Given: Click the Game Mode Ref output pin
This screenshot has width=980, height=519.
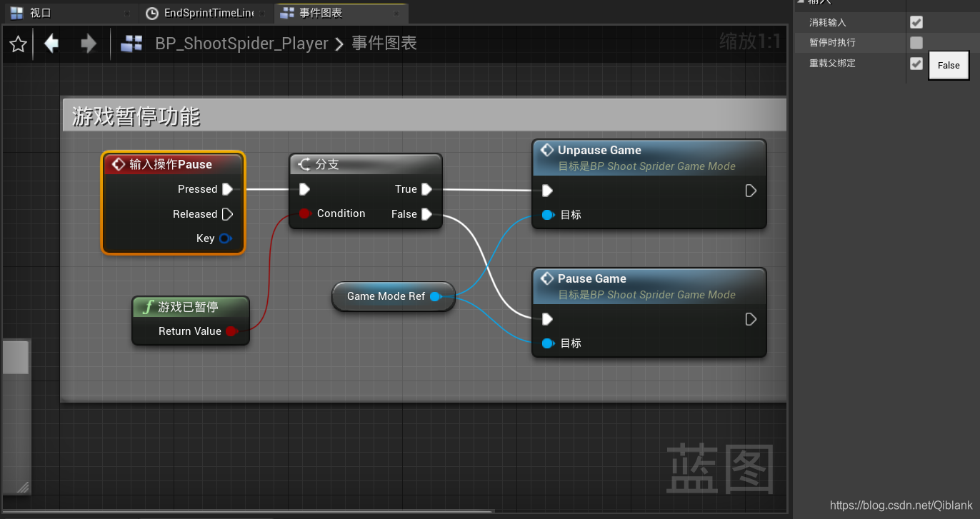Looking at the screenshot, I should coord(435,296).
